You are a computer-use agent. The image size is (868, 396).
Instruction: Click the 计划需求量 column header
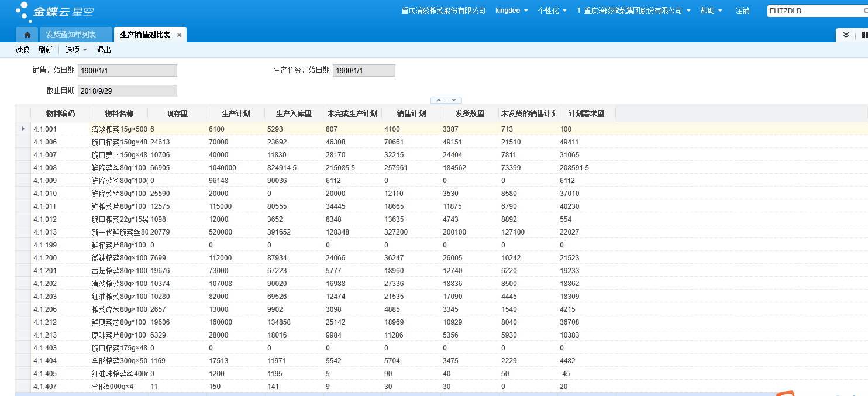click(587, 113)
